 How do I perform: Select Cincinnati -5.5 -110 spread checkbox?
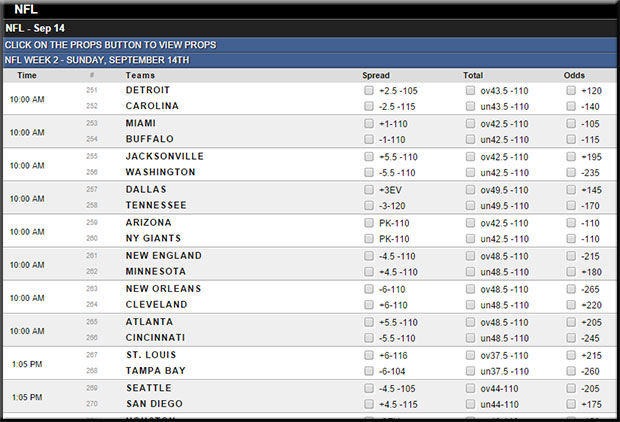[369, 338]
